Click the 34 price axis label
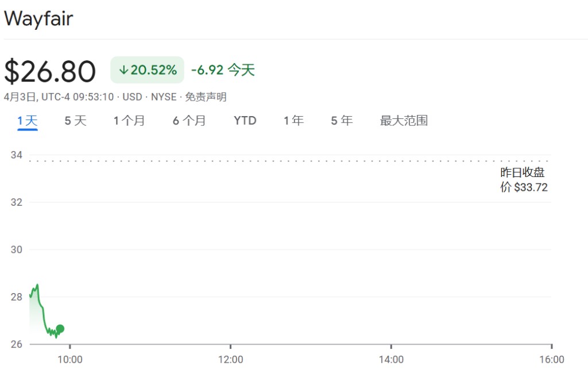 coord(16,155)
